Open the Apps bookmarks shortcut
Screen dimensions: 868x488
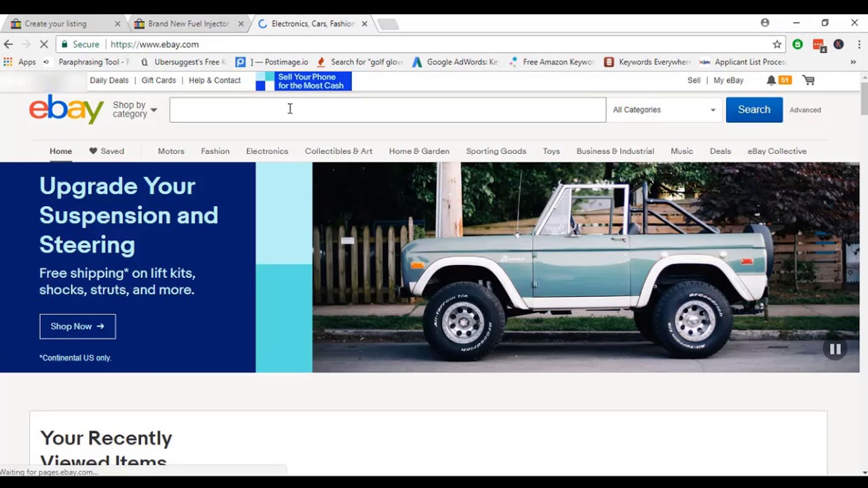tap(20, 62)
